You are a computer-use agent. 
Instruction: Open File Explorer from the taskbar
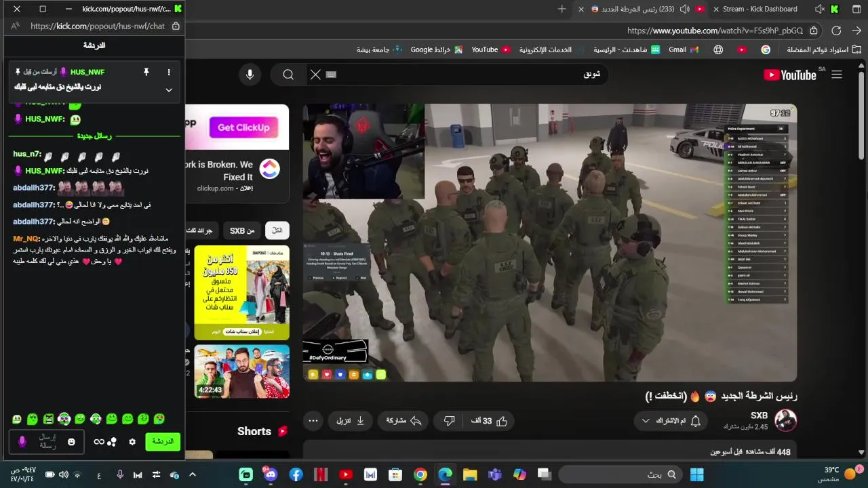pyautogui.click(x=470, y=474)
